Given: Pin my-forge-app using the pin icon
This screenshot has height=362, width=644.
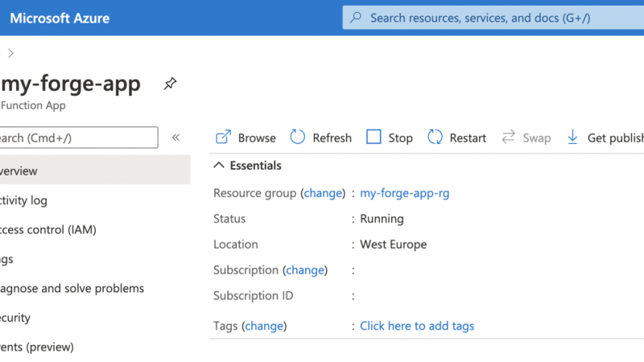Looking at the screenshot, I should click(170, 84).
